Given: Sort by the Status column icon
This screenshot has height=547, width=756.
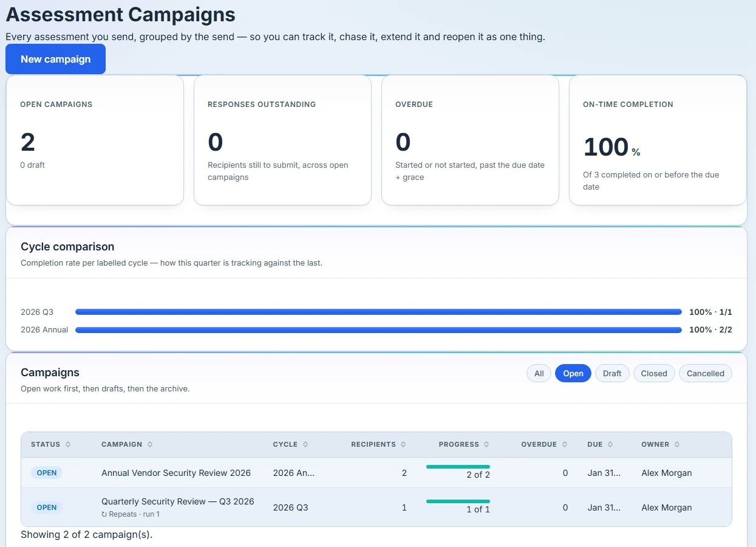Looking at the screenshot, I should point(68,444).
